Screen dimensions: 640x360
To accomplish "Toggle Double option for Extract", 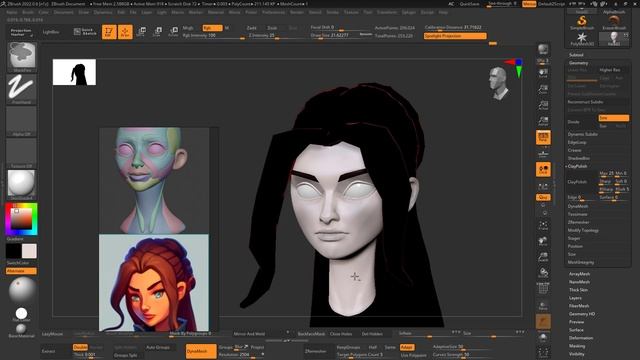I will 80,347.
